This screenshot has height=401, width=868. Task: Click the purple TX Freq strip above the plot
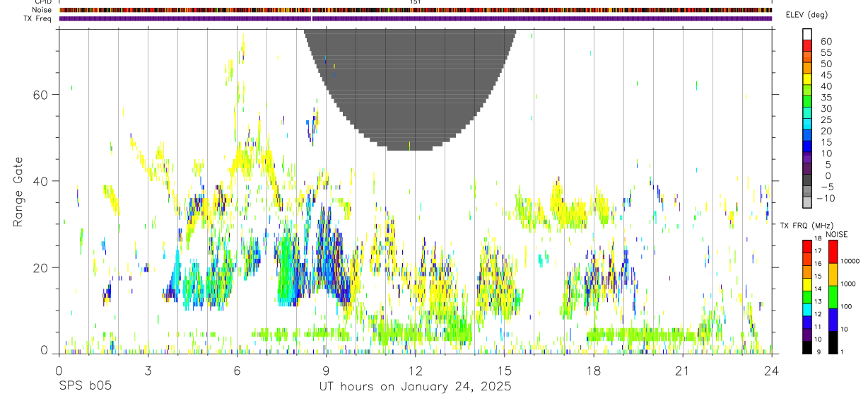click(416, 18)
